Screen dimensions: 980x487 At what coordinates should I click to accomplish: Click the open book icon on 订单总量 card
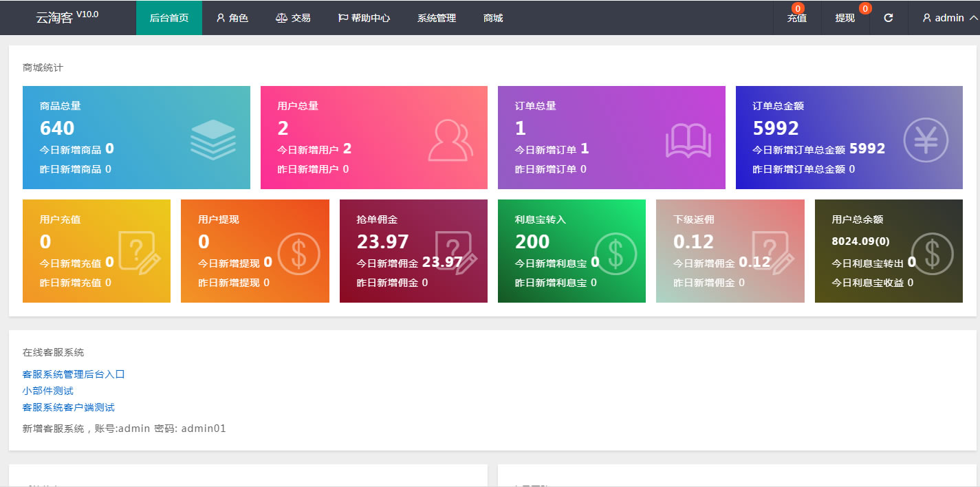point(688,140)
